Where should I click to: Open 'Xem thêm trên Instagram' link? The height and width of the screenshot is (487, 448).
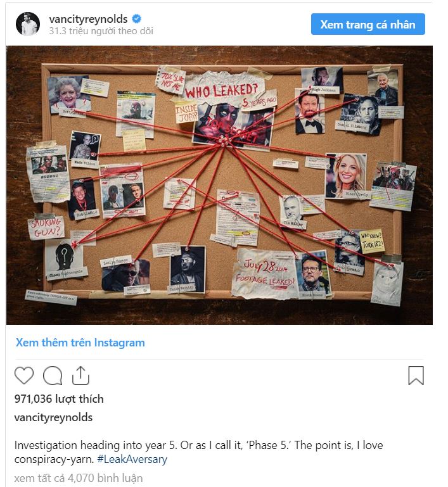(x=80, y=343)
